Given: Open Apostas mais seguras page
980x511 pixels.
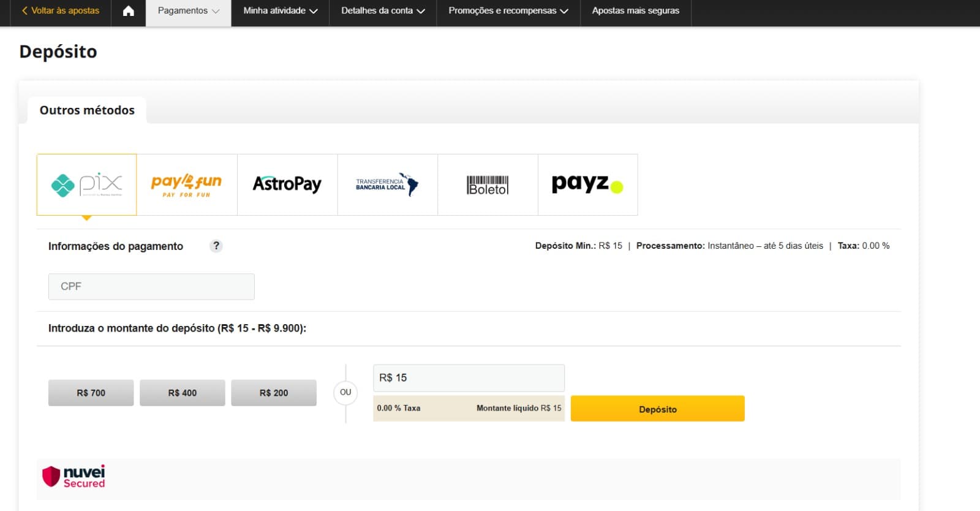Looking at the screenshot, I should click(636, 11).
